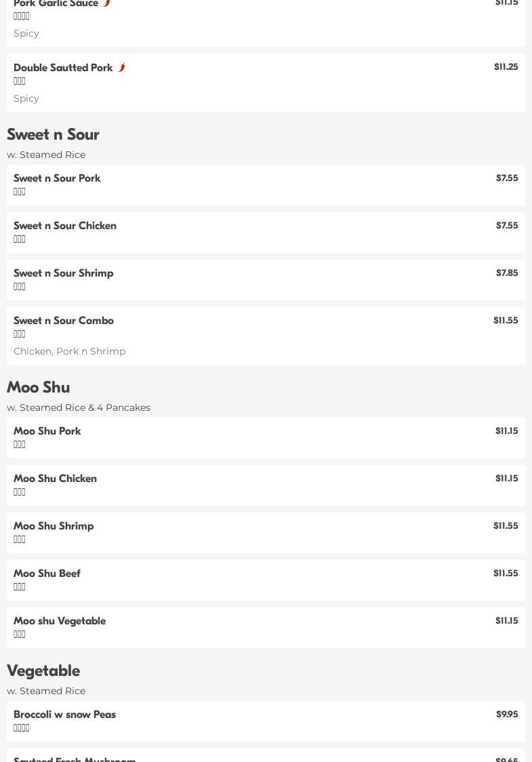Click the Chicken, Pork n Shrimp description

[70, 351]
